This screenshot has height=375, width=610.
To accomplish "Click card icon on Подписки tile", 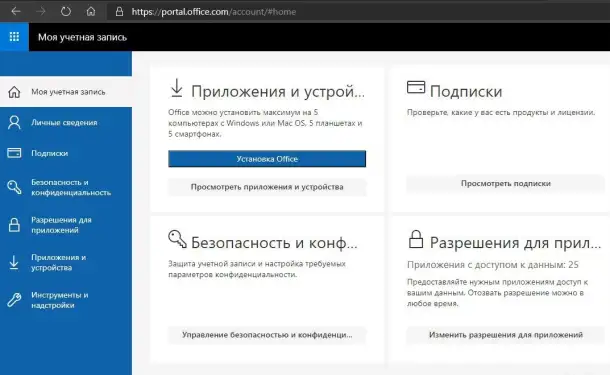I will [x=416, y=87].
